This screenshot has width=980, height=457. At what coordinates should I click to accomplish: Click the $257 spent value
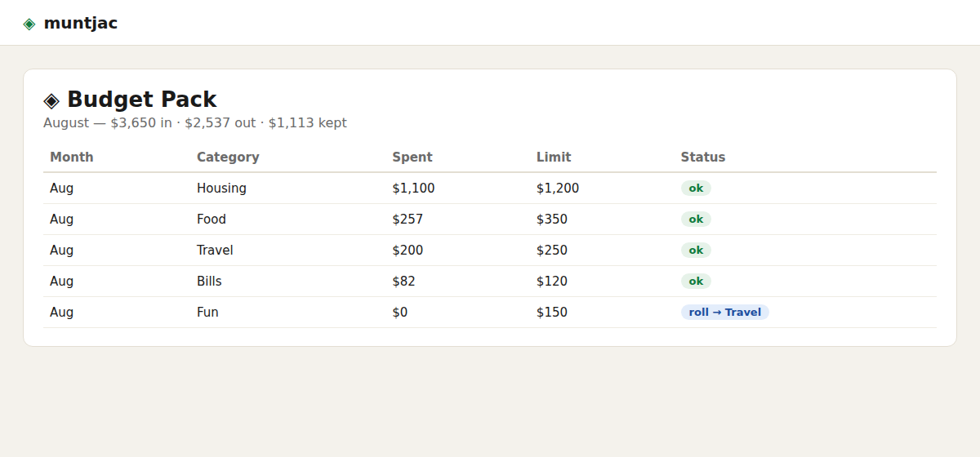(x=408, y=220)
